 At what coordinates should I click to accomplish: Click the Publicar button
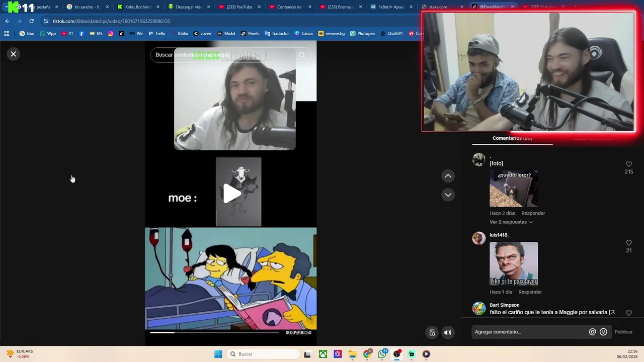(623, 332)
